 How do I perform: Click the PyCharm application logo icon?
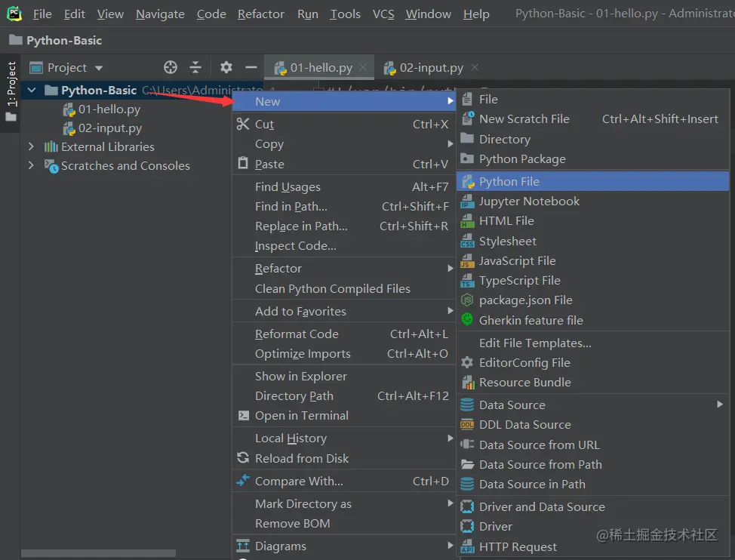point(14,14)
